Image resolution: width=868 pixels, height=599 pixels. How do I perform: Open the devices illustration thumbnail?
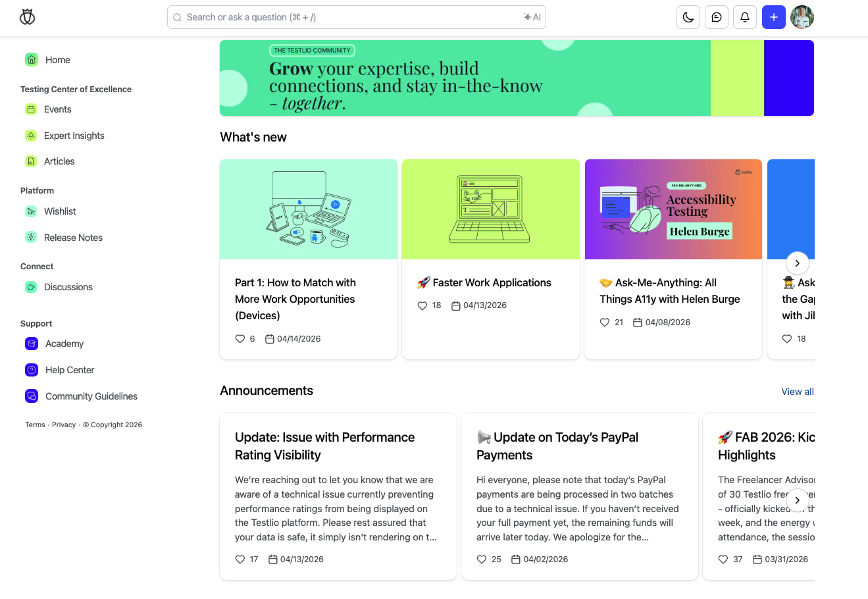pyautogui.click(x=309, y=209)
